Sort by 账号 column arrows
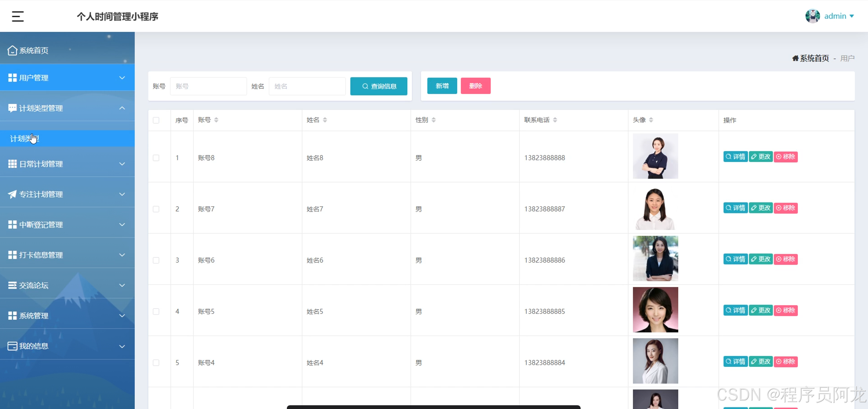 pyautogui.click(x=216, y=120)
